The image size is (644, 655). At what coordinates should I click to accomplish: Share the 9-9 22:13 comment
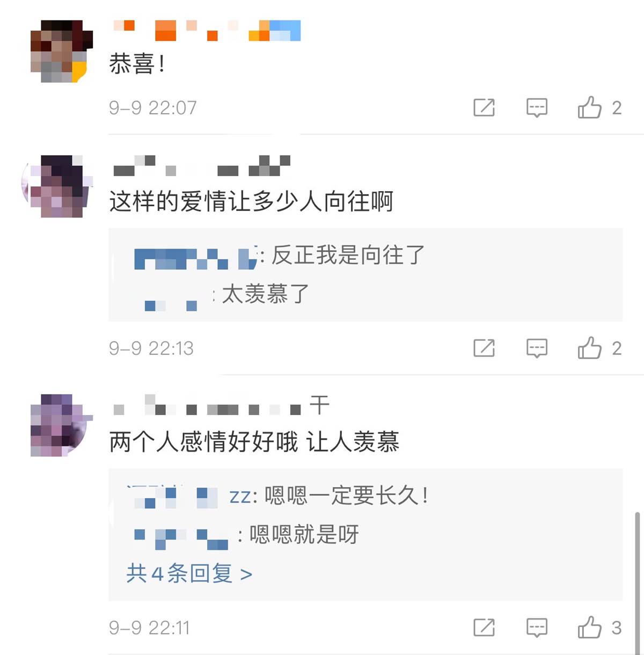(484, 348)
